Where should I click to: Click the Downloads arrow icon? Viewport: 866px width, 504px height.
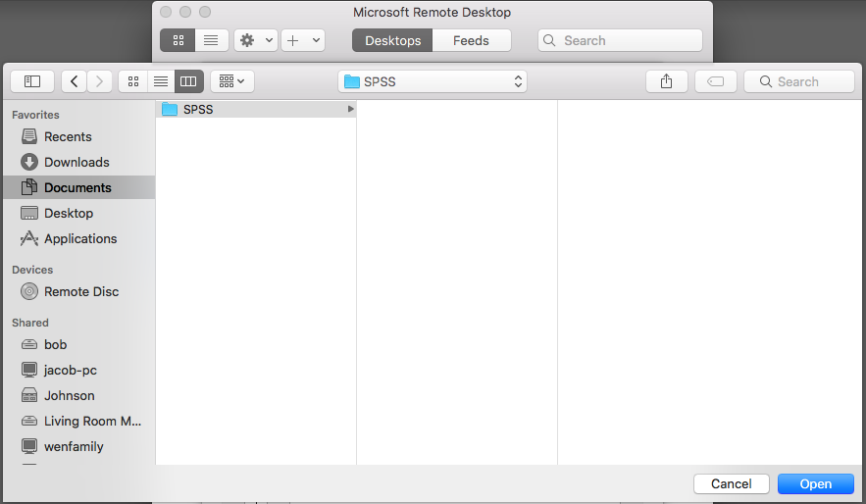tap(29, 162)
